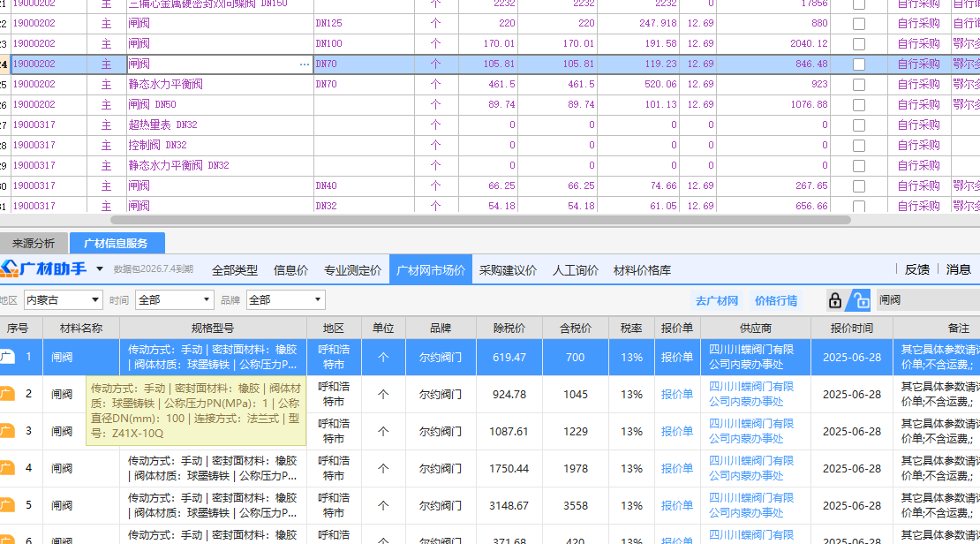Tick the checkbox in the 闸阀 DN50 row
The height and width of the screenshot is (544, 980).
[x=859, y=105]
